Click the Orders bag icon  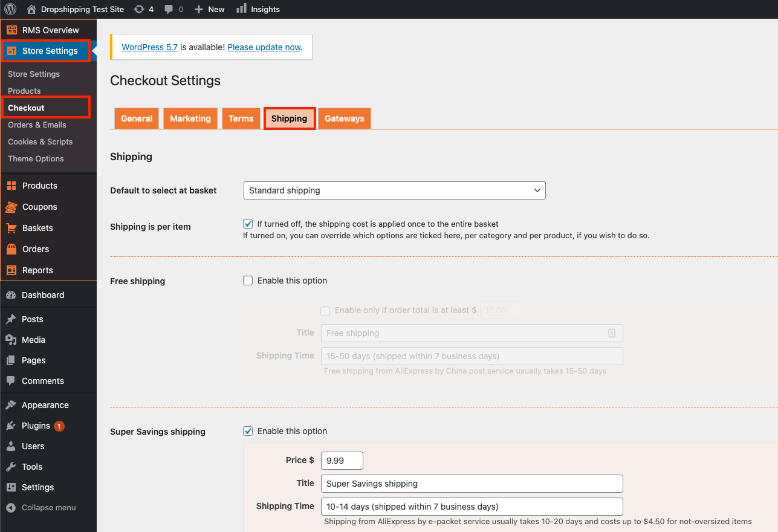click(11, 249)
